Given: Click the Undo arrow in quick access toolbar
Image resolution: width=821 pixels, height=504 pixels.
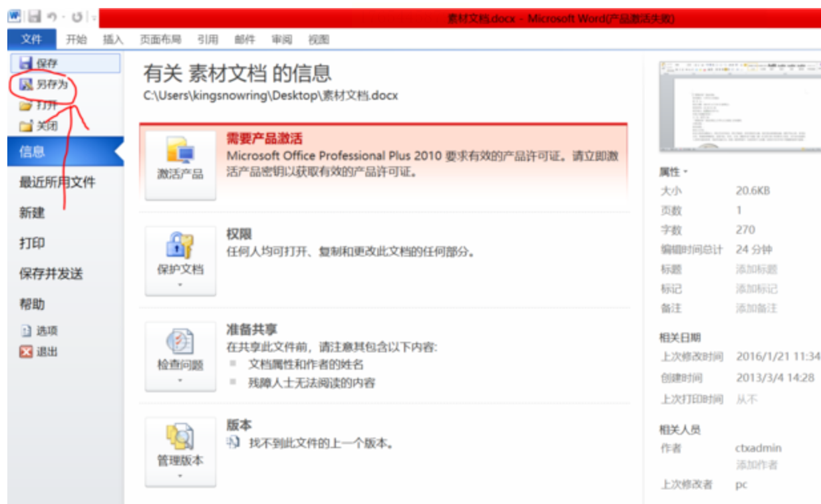Looking at the screenshot, I should click(52, 16).
